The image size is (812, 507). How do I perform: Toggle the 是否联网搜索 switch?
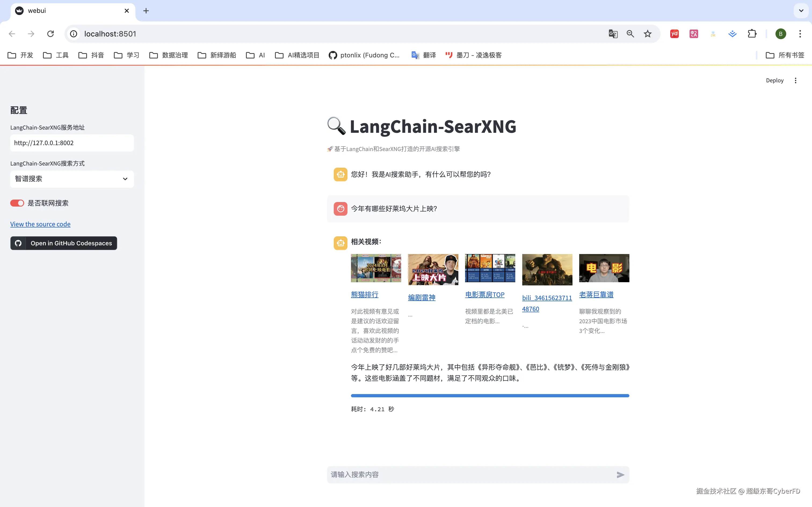(x=17, y=203)
